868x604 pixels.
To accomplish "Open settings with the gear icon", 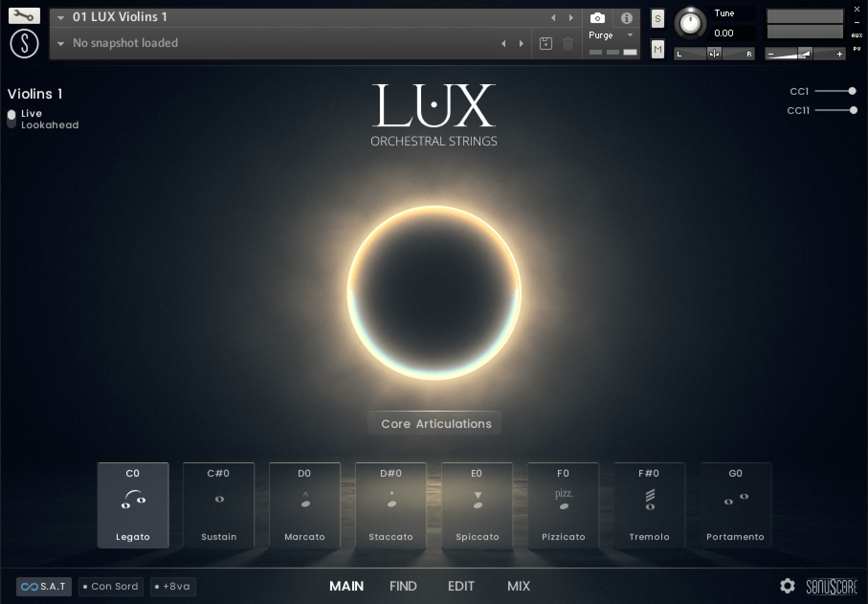I will [x=787, y=586].
